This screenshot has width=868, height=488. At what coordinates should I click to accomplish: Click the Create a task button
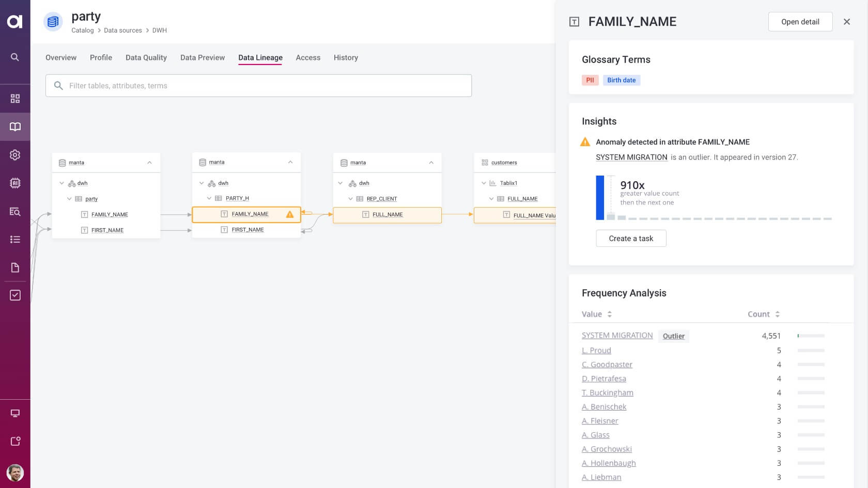tap(631, 239)
